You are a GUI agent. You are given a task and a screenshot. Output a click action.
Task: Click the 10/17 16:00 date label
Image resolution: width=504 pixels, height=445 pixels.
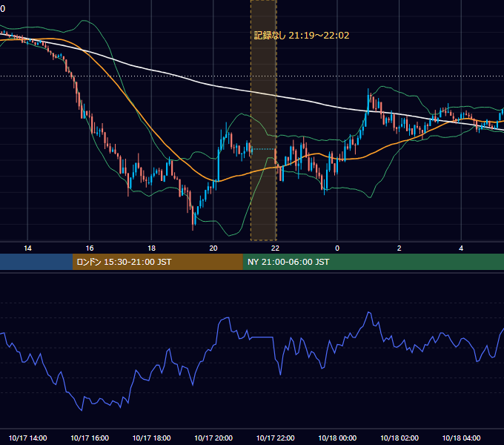tap(90, 438)
